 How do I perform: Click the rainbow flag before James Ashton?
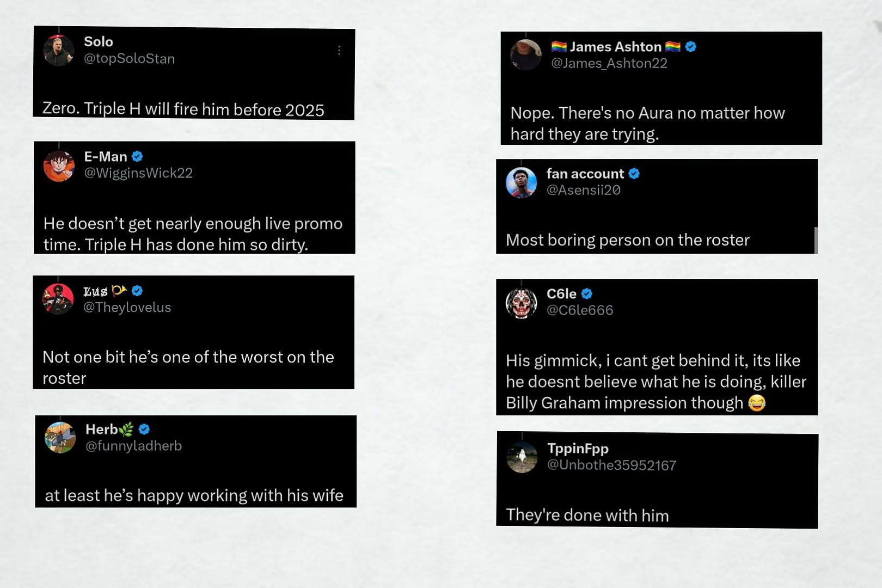point(559,47)
